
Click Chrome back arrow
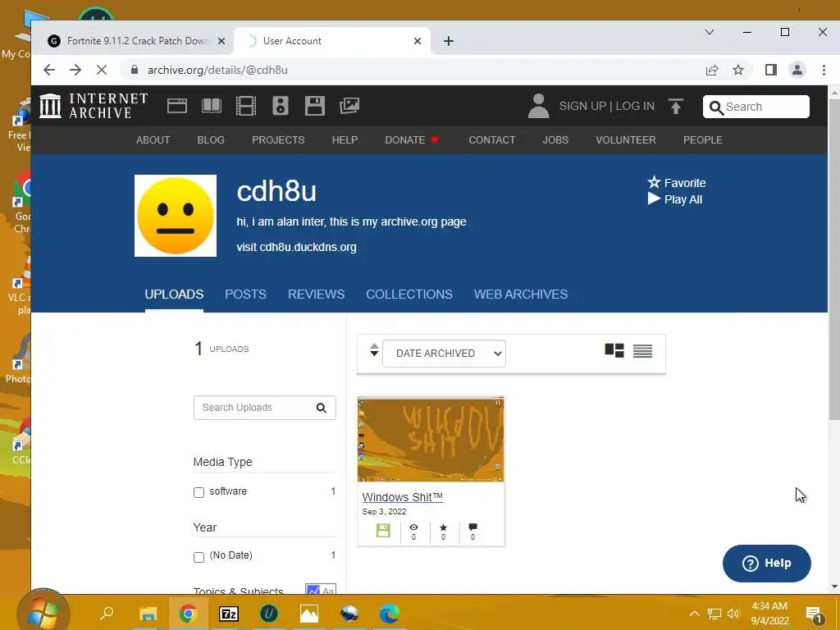coord(49,70)
